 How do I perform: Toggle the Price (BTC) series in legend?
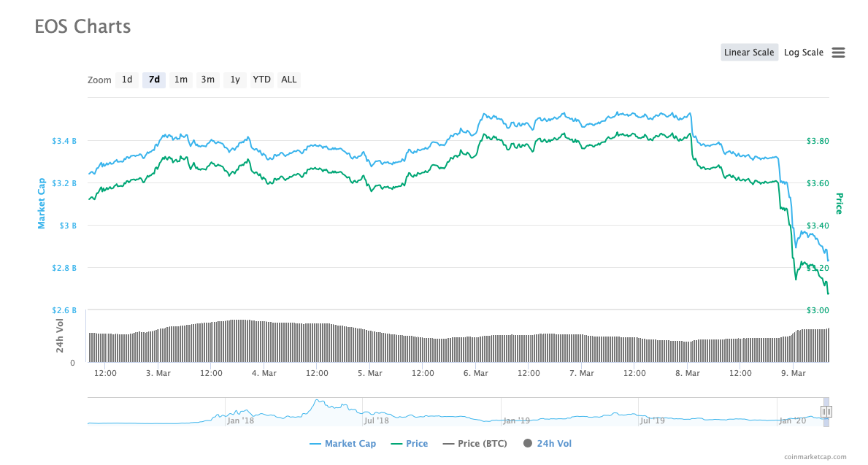475,443
